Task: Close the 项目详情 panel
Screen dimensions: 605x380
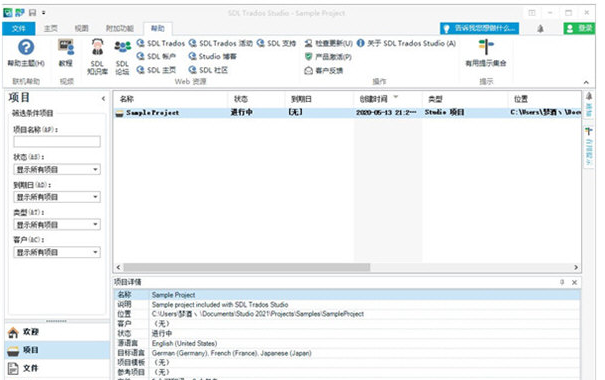Action: [x=575, y=282]
